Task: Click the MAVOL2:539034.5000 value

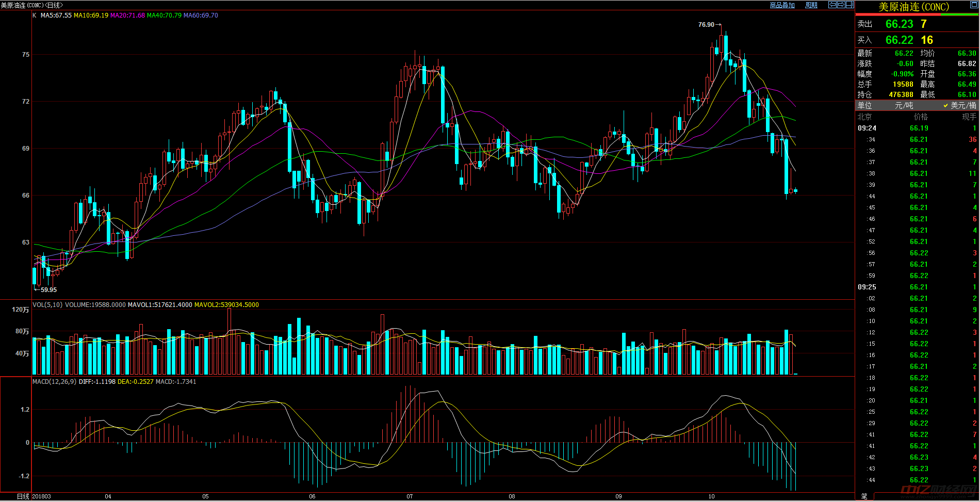Action: 226,305
